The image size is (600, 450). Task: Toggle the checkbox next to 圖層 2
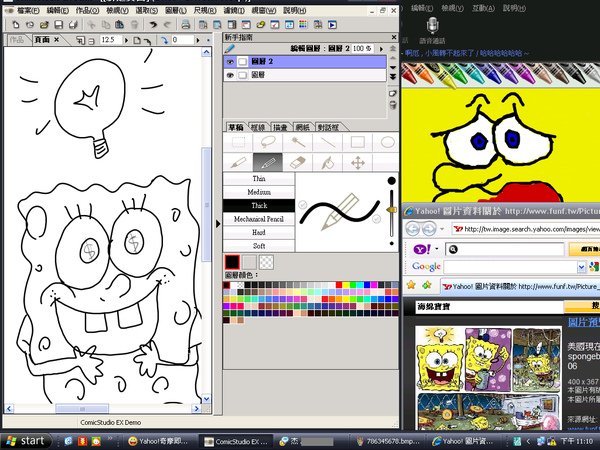coord(243,62)
